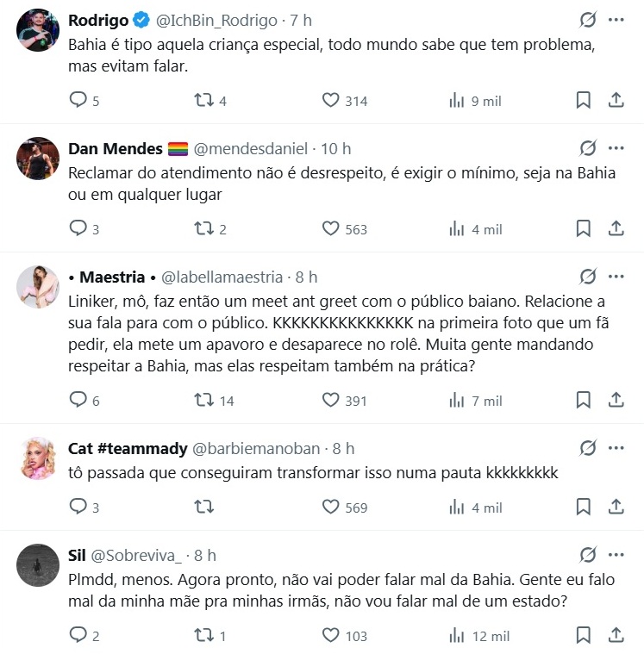Like the Maestria tweet about Liniker
644x654 pixels.
click(x=331, y=401)
